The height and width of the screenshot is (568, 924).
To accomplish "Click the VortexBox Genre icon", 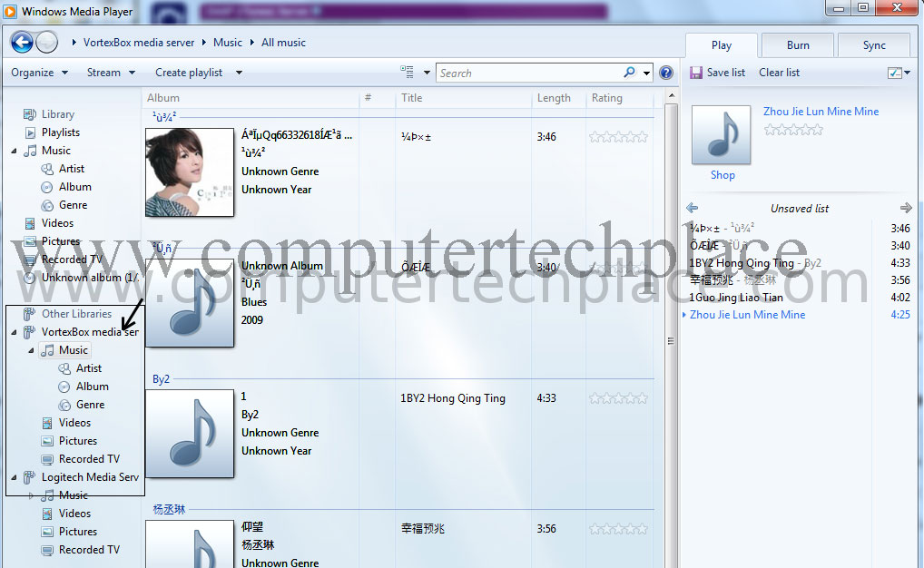I will 64,405.
